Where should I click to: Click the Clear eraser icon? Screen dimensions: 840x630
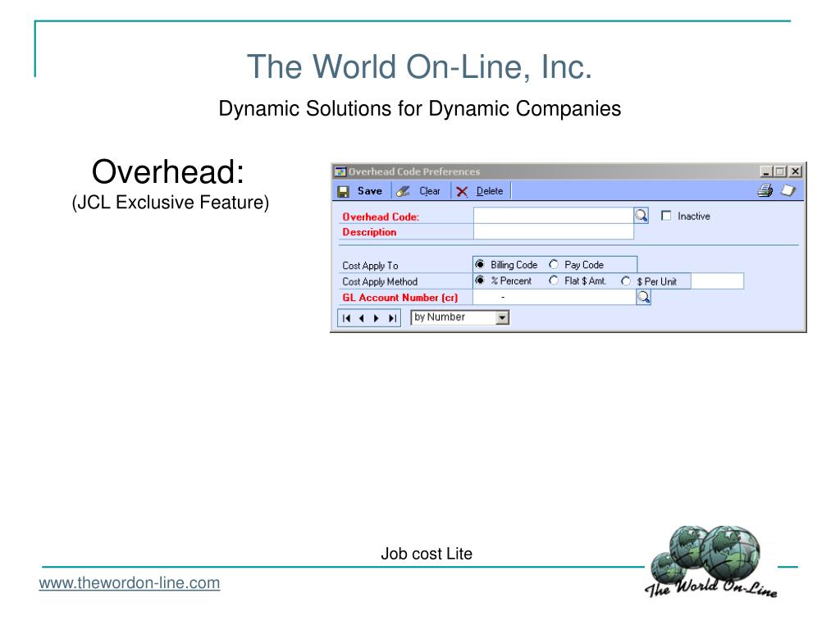pos(403,191)
